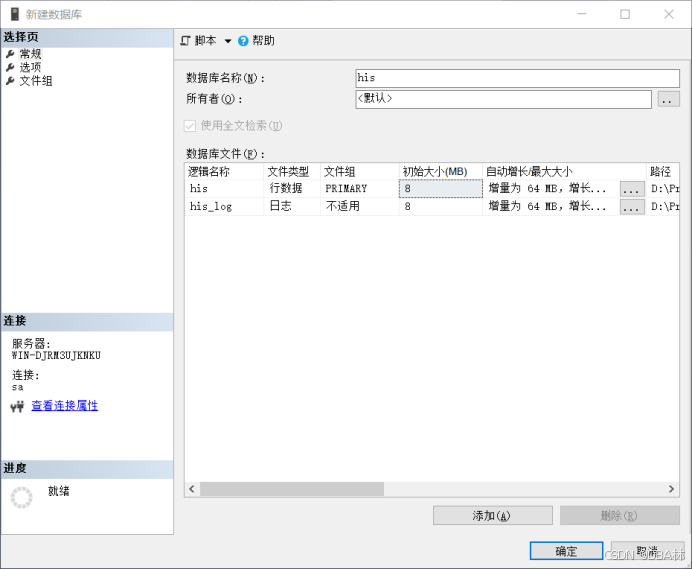The image size is (693, 569).
Task: Click initial size cell of his row
Action: (441, 189)
